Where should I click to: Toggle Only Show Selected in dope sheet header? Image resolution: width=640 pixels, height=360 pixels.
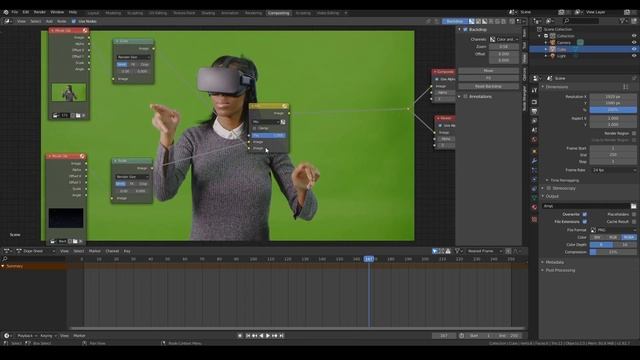435,251
